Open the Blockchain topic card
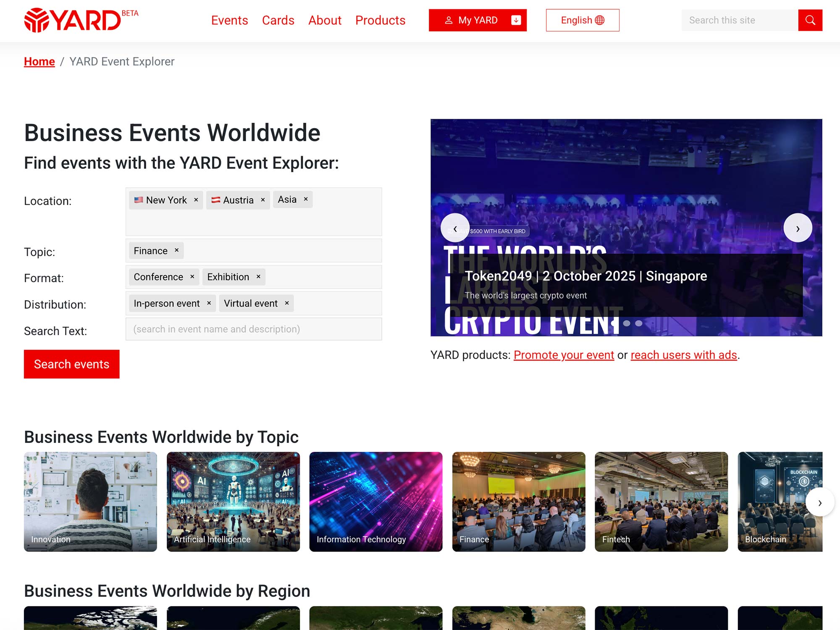The image size is (840, 630). (x=780, y=501)
